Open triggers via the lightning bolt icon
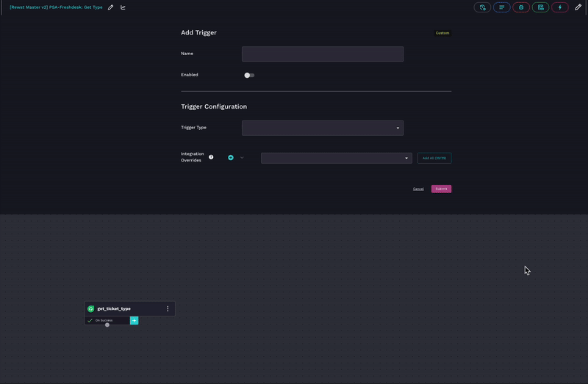This screenshot has width=588, height=384. (x=560, y=7)
